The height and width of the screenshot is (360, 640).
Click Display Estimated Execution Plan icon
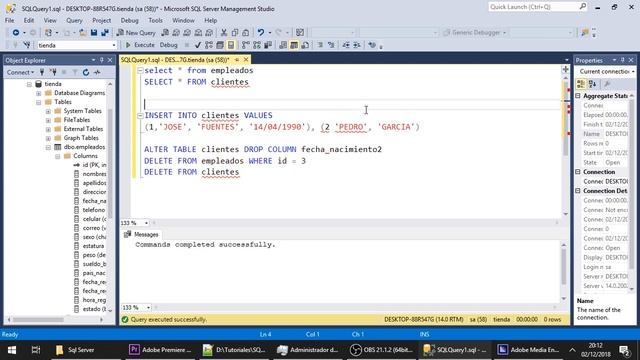(209, 45)
